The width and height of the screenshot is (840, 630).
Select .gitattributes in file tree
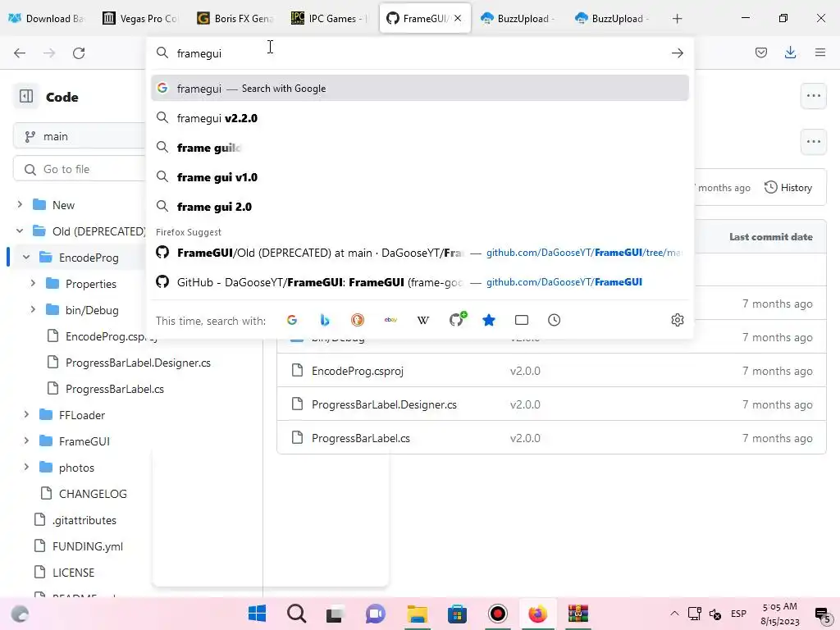[x=84, y=520]
